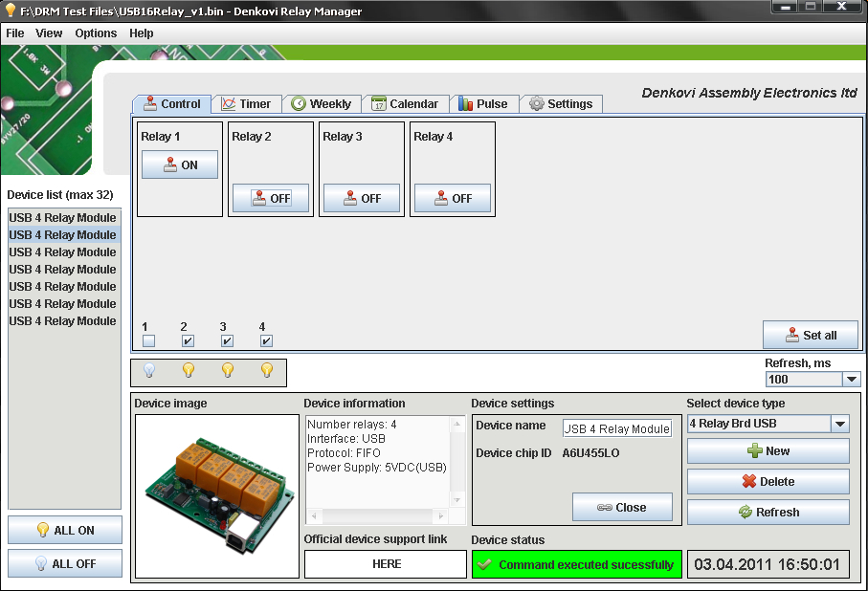
Task: Click the third yellow light bulb indicator
Action: [x=228, y=370]
